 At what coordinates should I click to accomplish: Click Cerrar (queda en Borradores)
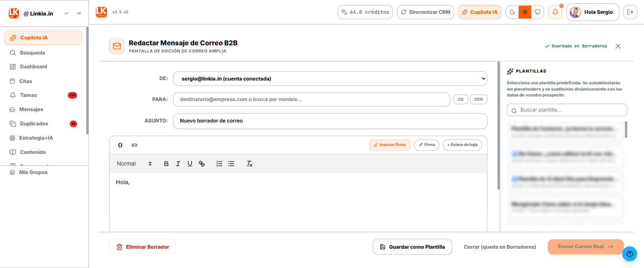[x=500, y=247]
